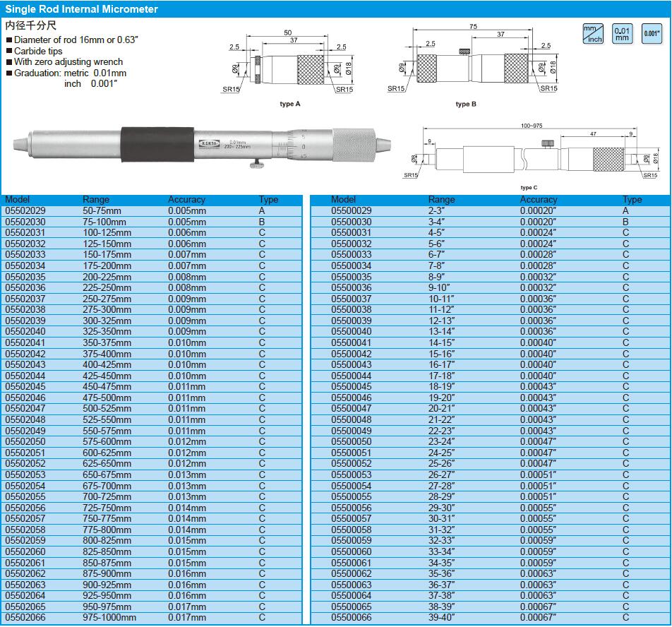672x627 pixels.
Task: Select model number 05502066
Action: (x=25, y=618)
